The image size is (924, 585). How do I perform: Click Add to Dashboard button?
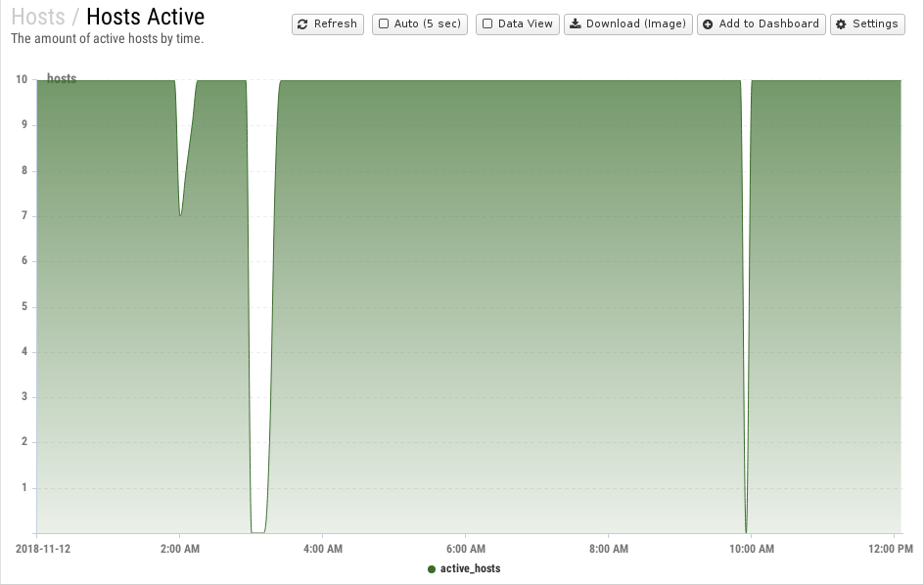[x=762, y=24]
